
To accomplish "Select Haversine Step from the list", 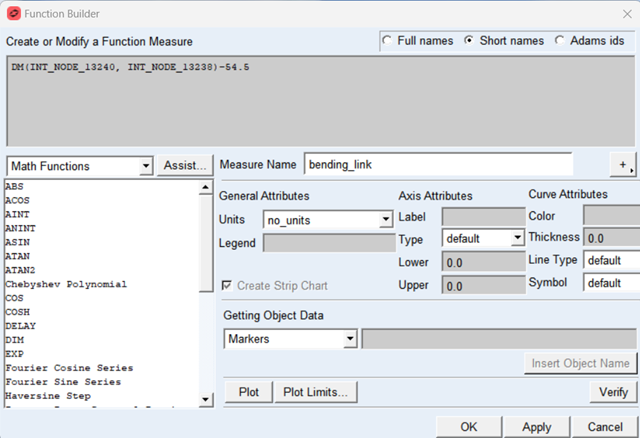I will [48, 396].
